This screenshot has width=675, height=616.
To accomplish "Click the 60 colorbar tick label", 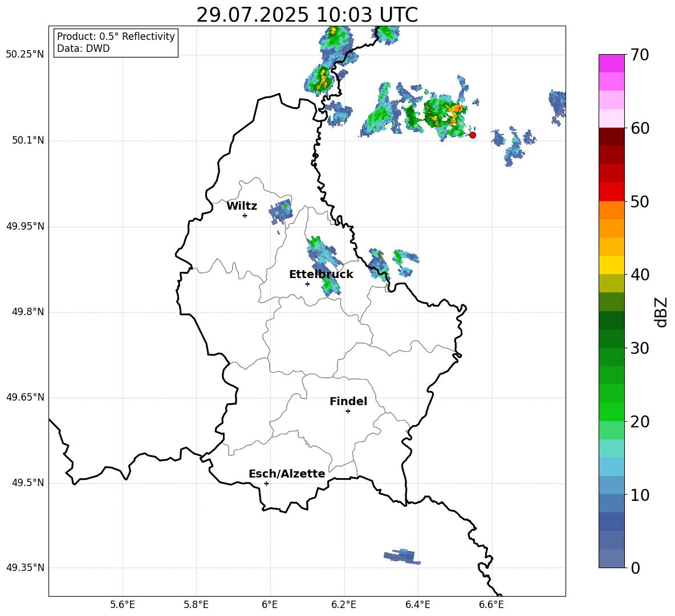I will click(x=640, y=128).
